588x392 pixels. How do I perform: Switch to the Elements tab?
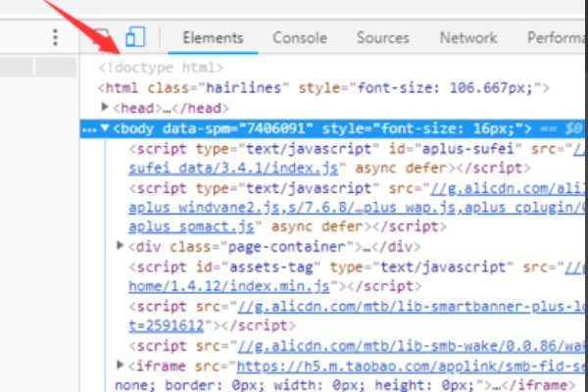(212, 38)
